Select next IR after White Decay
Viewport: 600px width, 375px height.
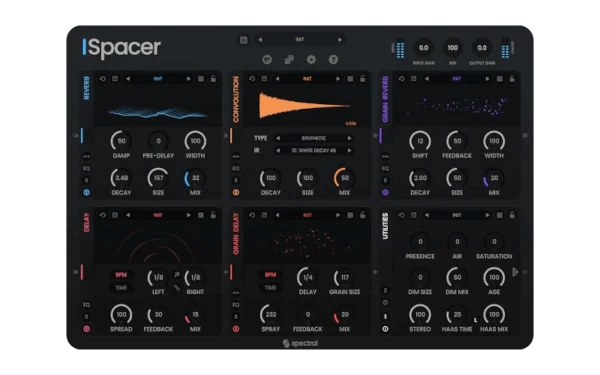click(349, 150)
